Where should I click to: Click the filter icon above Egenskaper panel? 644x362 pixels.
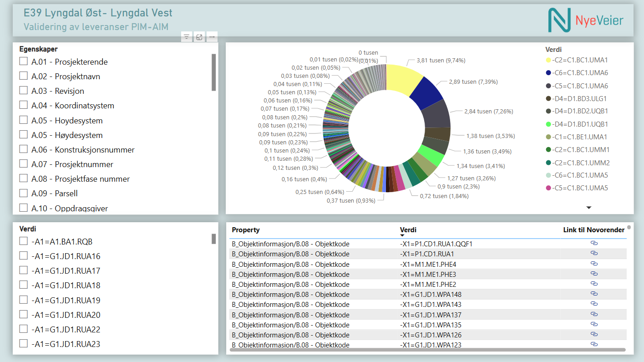(x=186, y=37)
